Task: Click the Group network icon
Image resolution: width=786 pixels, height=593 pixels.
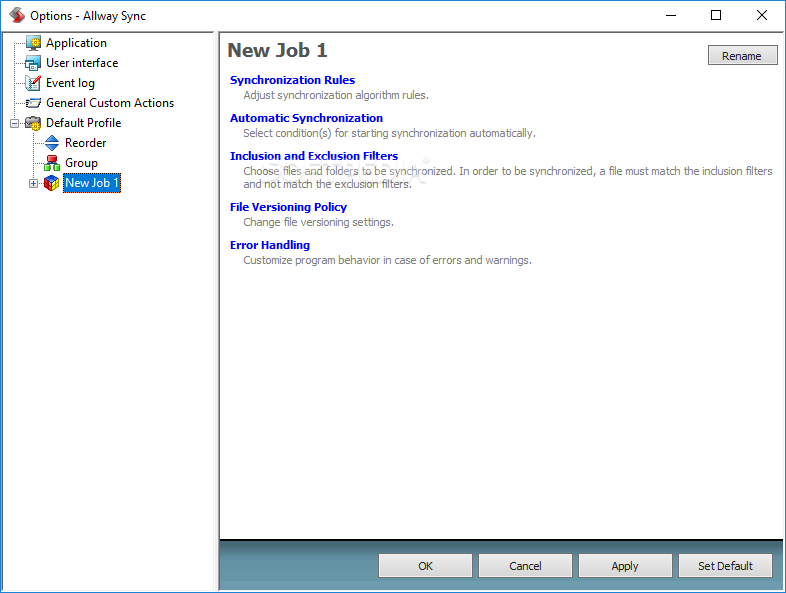Action: tap(52, 163)
